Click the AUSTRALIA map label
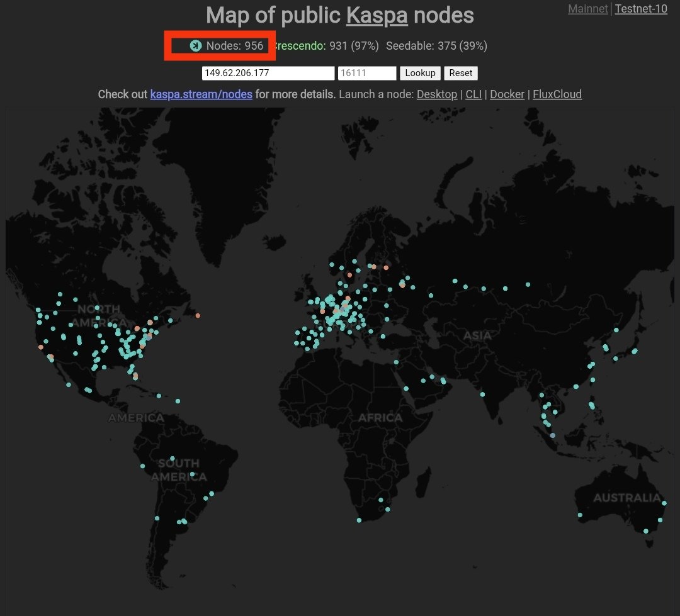The height and width of the screenshot is (616, 680). coord(626,498)
